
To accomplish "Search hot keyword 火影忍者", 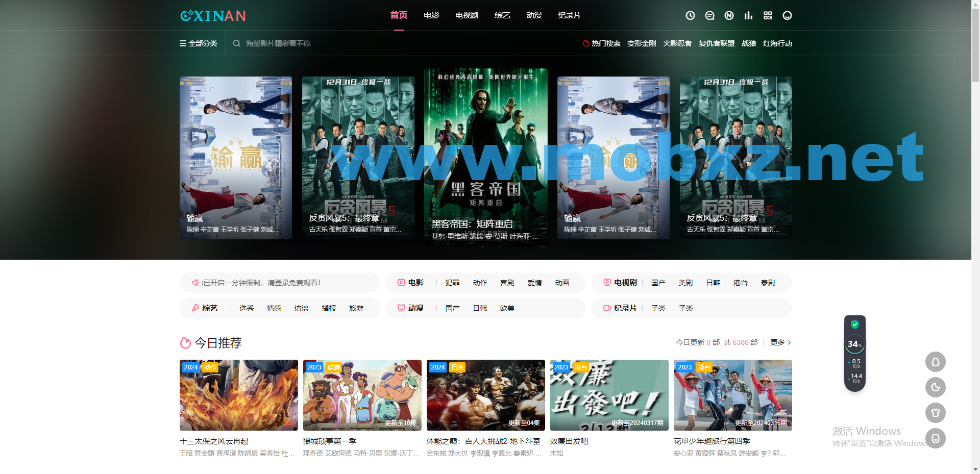I will (x=677, y=43).
